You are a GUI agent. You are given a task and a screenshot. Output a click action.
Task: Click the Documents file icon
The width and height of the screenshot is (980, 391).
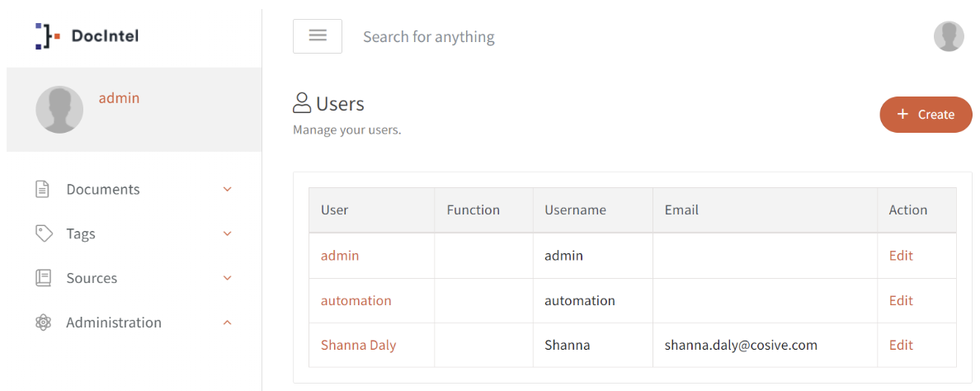click(43, 190)
